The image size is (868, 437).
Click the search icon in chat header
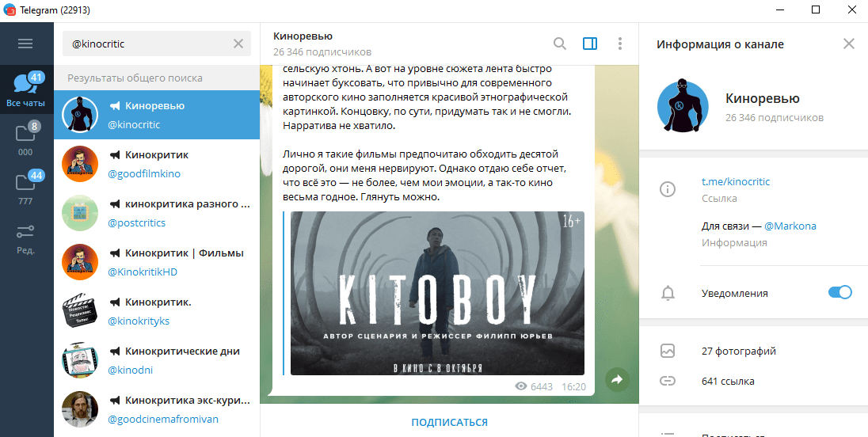(559, 44)
